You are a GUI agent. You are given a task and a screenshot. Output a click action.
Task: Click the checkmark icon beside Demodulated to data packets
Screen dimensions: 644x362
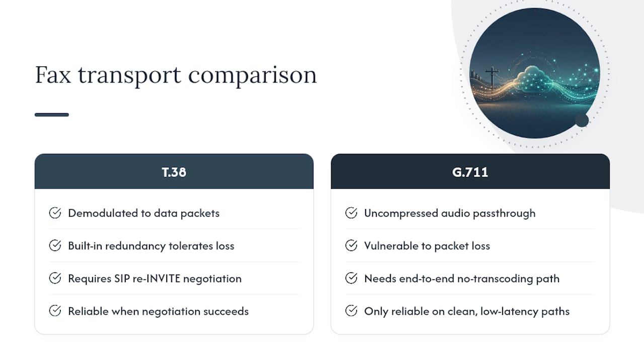click(55, 213)
